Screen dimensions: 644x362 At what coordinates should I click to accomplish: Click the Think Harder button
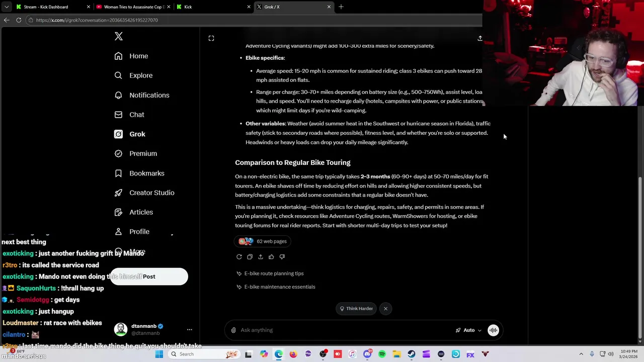(x=356, y=309)
